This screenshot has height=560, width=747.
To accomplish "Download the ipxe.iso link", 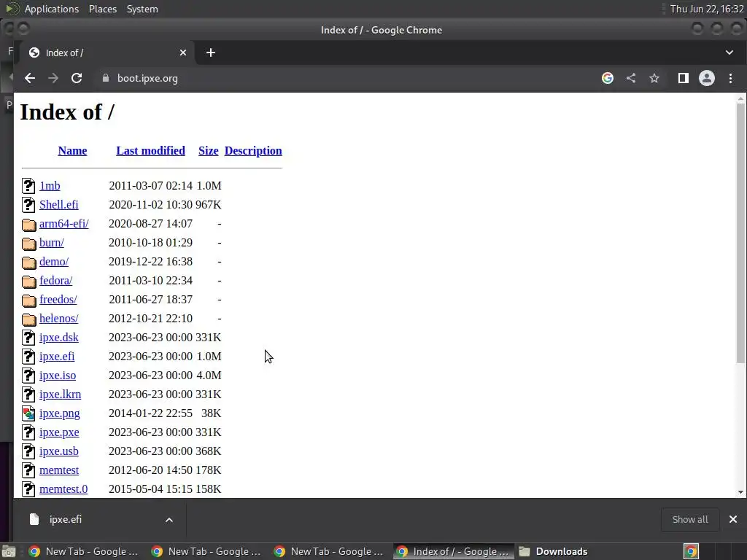I will 58,376.
